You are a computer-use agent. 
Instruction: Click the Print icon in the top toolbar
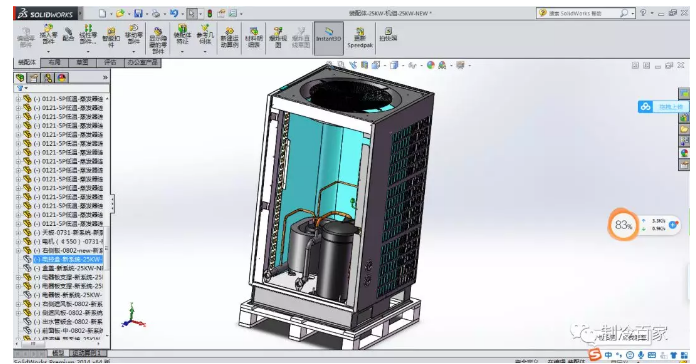(x=156, y=13)
